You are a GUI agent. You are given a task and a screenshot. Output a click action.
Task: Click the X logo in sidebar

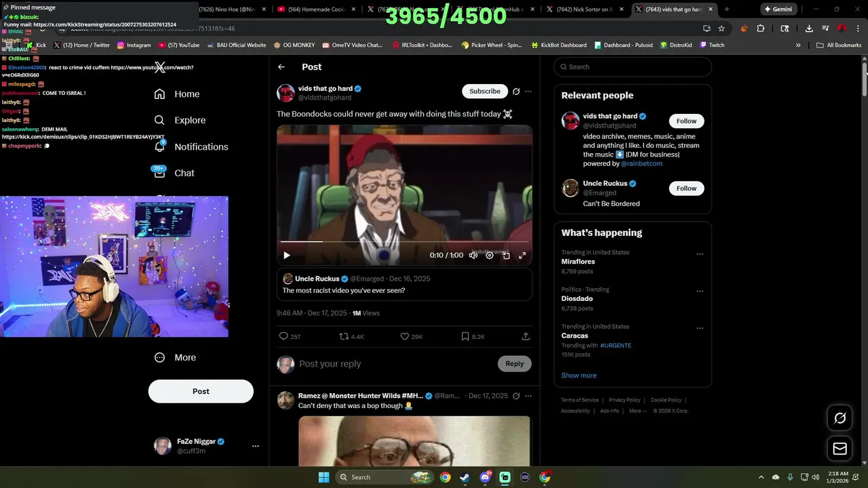tap(159, 67)
